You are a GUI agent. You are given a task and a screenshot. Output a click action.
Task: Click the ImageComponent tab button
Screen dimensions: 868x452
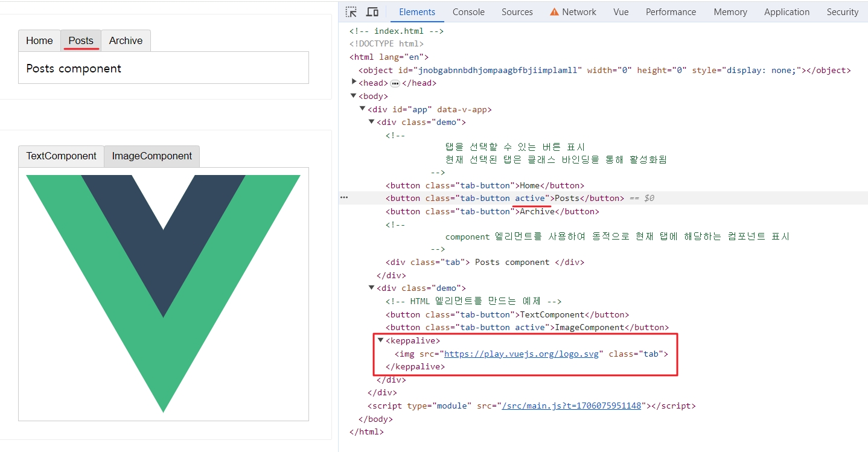[x=152, y=156]
